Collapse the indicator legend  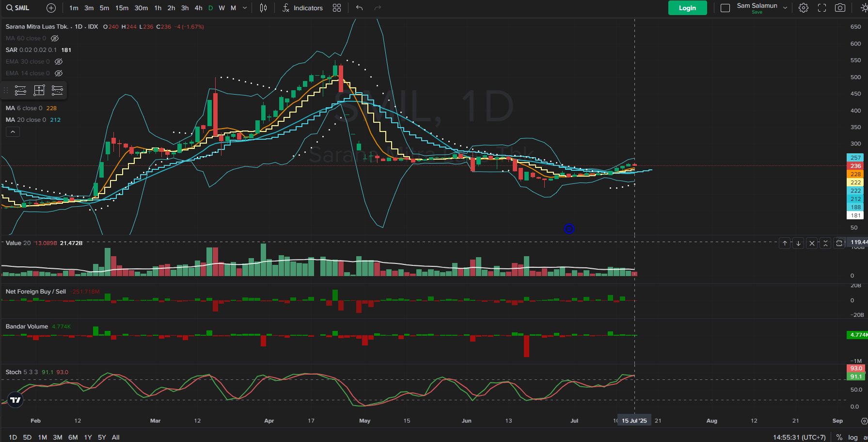[13, 131]
